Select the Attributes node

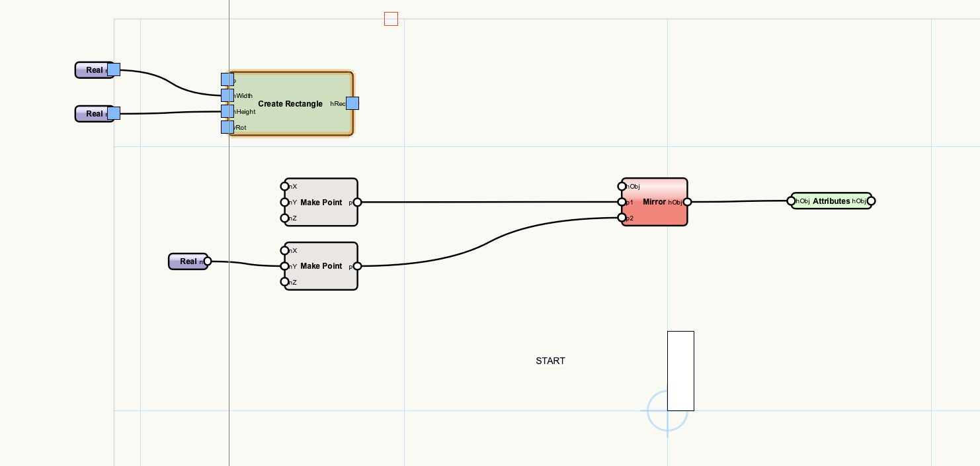(x=831, y=201)
